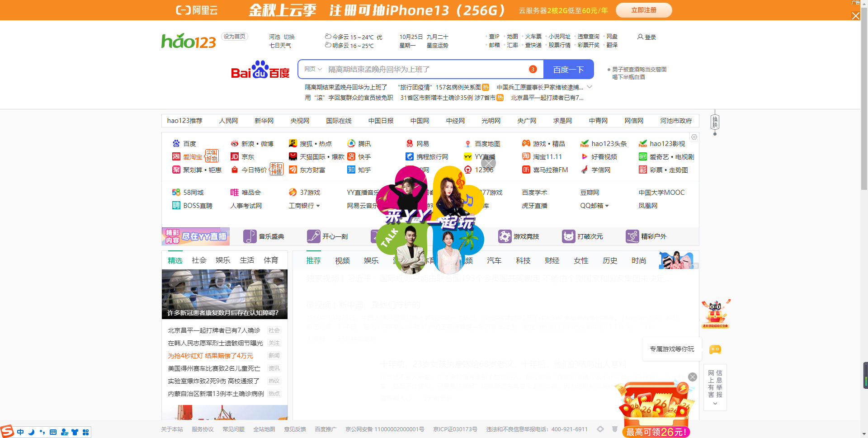
Task: Click the 百度一下 search button
Action: [x=568, y=69]
